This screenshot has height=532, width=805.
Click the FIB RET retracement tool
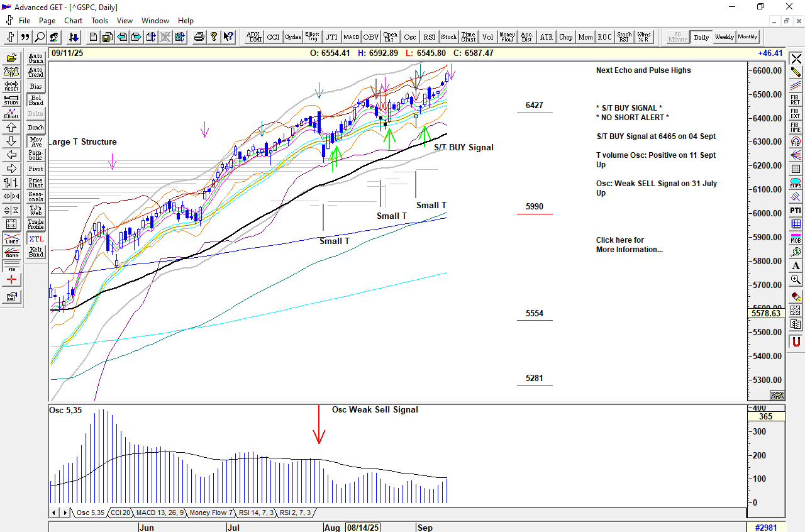(796, 99)
